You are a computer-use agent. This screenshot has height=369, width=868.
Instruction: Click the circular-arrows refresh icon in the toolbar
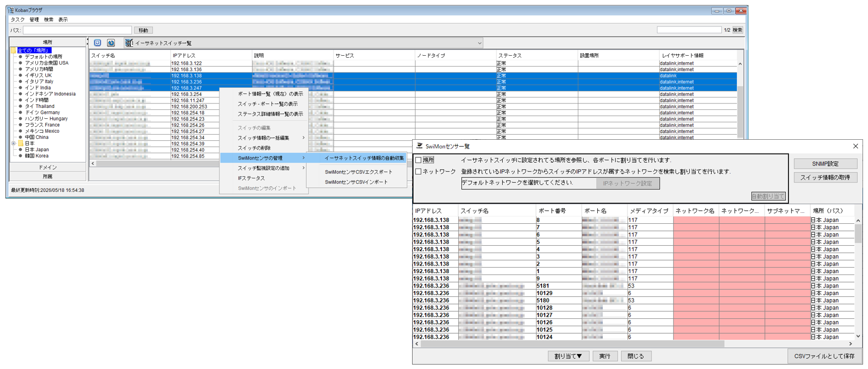click(x=111, y=43)
